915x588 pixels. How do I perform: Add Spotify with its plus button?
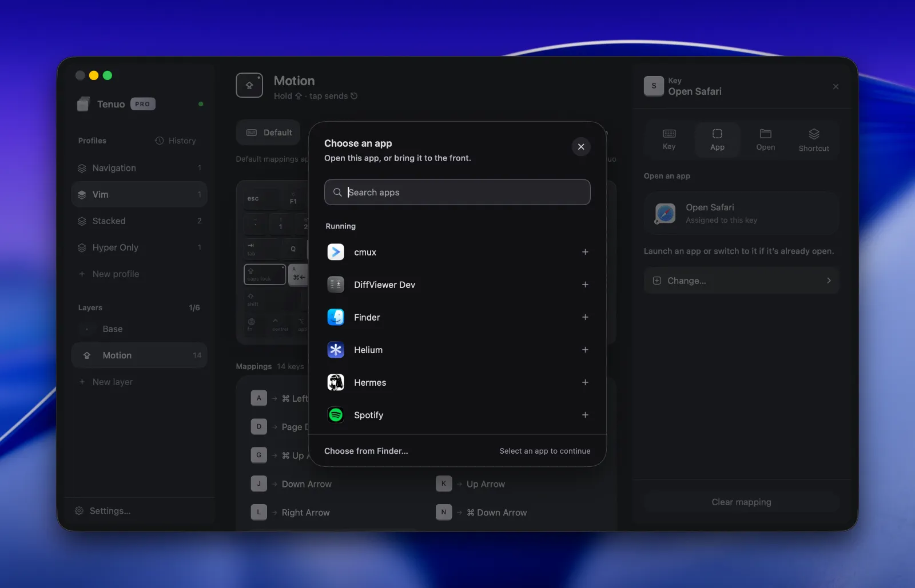(585, 415)
